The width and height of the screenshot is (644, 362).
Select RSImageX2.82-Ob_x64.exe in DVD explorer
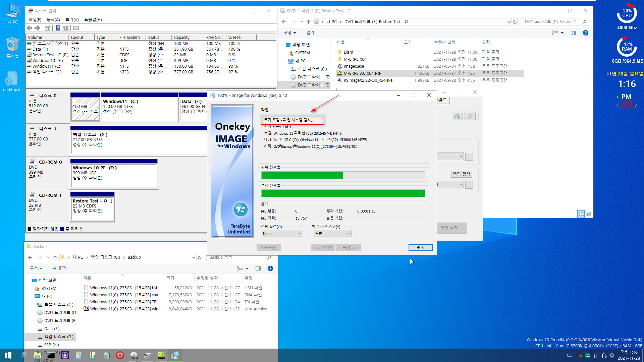[x=368, y=80]
